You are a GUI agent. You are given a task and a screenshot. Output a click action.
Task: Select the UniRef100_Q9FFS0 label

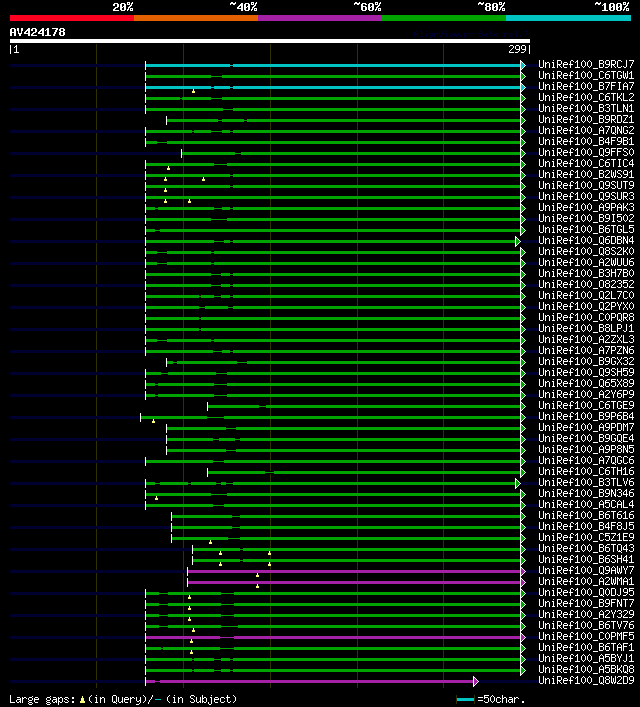pos(586,152)
